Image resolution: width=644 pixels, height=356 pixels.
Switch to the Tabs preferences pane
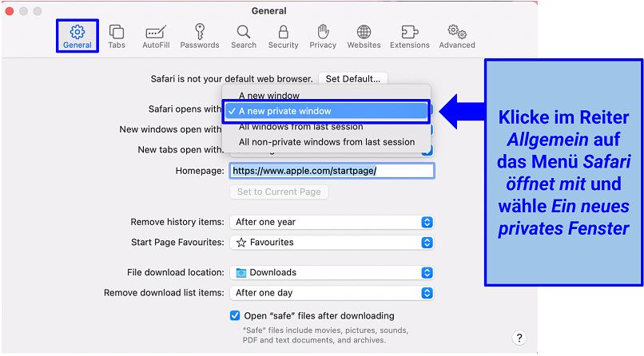[117, 36]
